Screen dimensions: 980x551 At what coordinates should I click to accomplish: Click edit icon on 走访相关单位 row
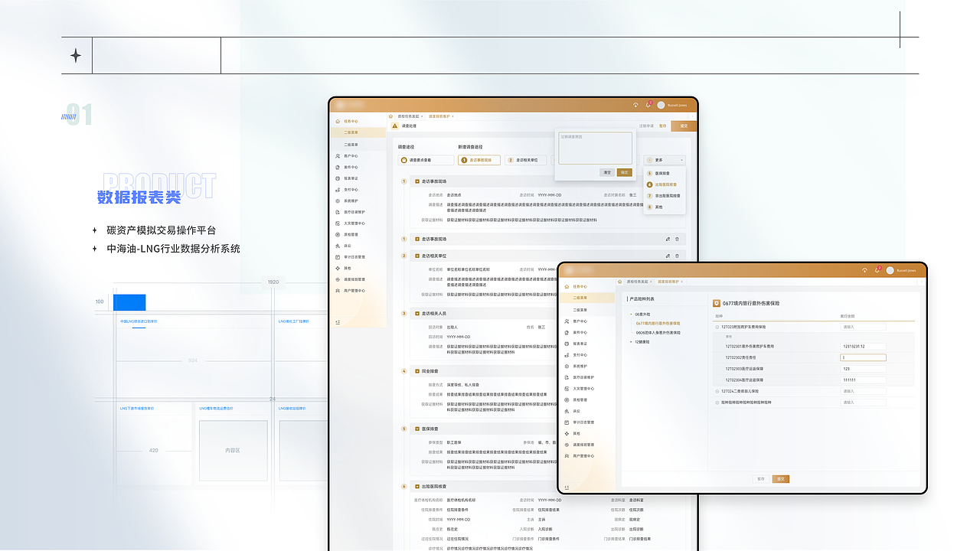668,255
